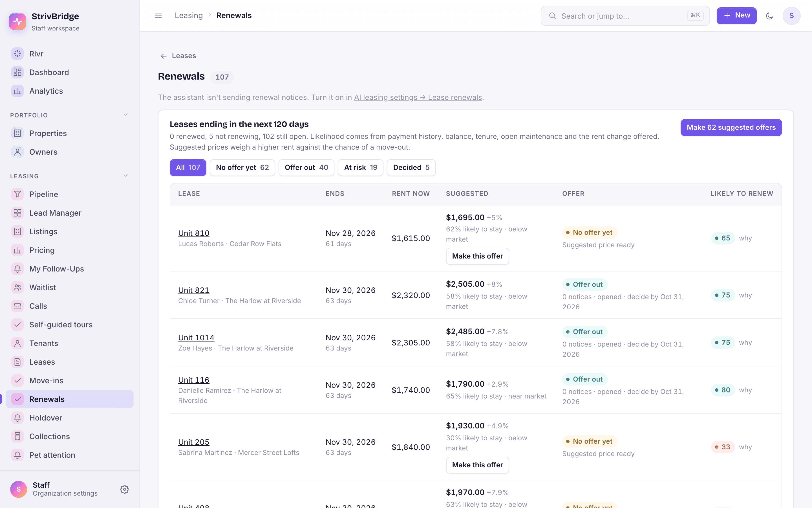812x508 pixels.
Task: Click the Leasing breadcrumb
Action: click(189, 16)
